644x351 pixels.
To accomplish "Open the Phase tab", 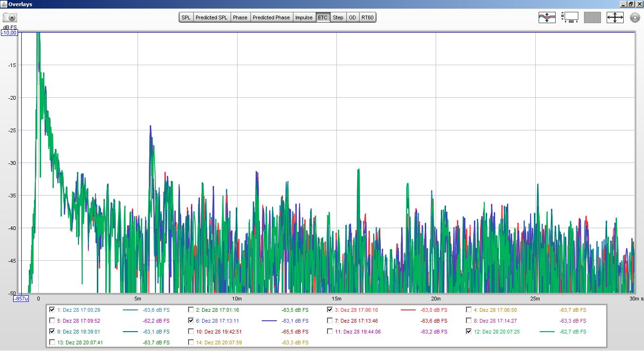I will tap(240, 17).
